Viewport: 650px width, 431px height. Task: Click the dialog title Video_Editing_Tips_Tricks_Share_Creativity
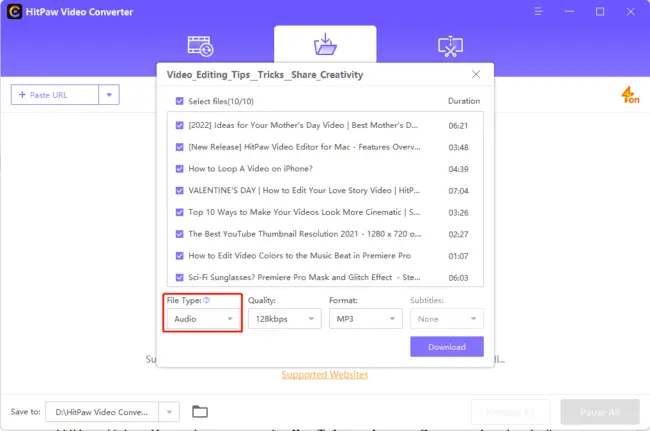(x=265, y=75)
